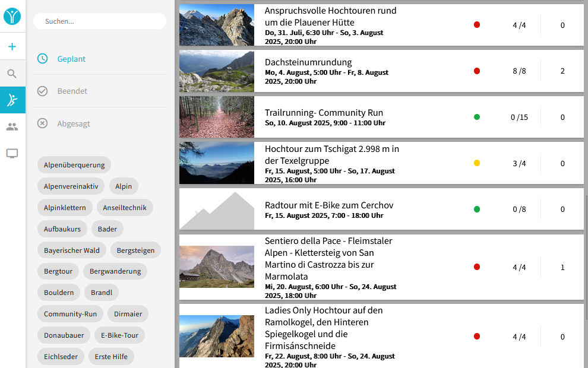This screenshot has height=368, width=588.
Task: Open 'Anspruchsvolle Hochtouren rund um die Plauener Hütte'
Action: click(330, 17)
